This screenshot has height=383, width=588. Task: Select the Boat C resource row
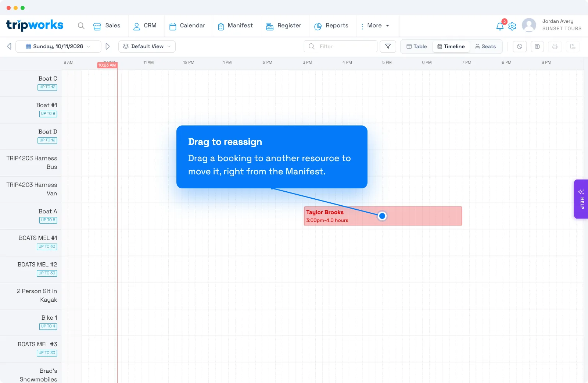pyautogui.click(x=31, y=83)
